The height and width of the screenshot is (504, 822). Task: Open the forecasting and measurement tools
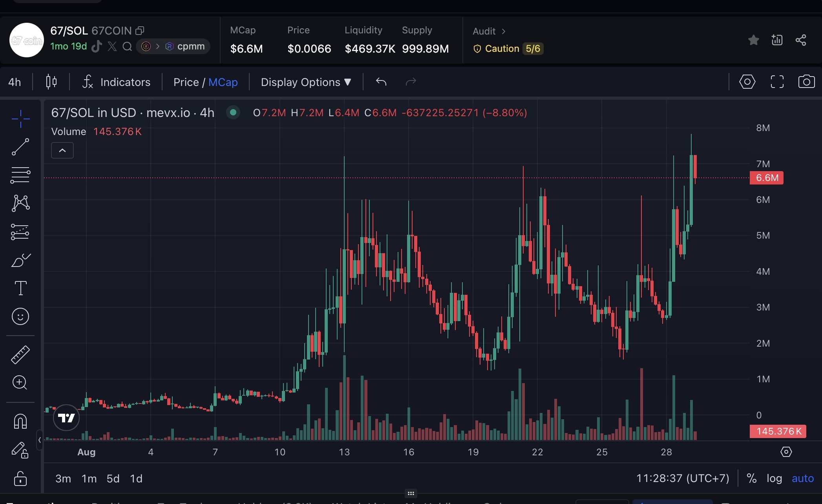point(20,232)
